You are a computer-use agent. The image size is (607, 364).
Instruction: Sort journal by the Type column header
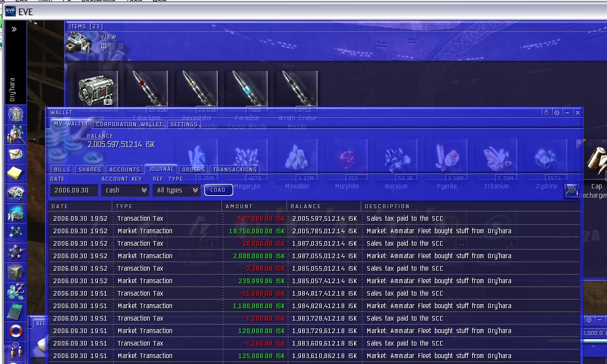point(168,206)
